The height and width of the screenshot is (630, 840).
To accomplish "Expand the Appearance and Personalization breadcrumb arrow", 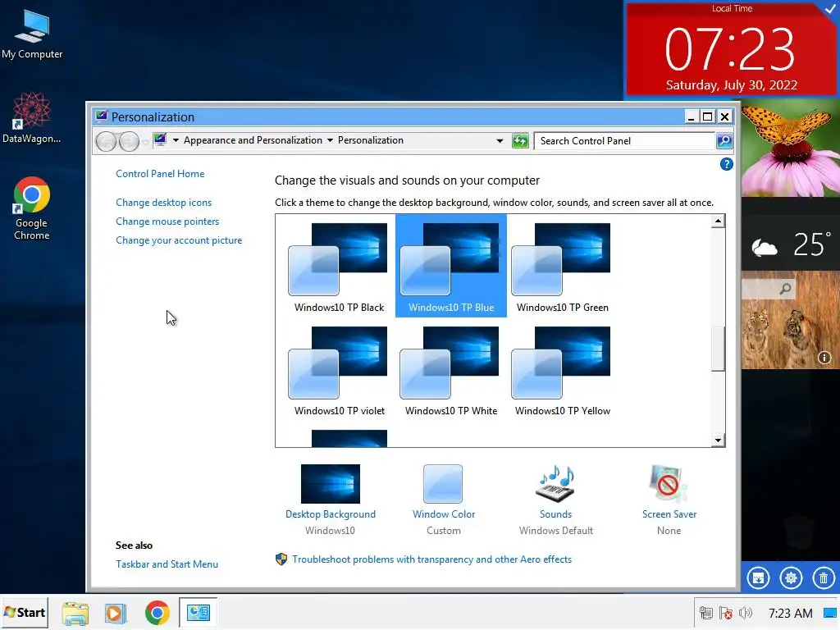I will point(330,140).
